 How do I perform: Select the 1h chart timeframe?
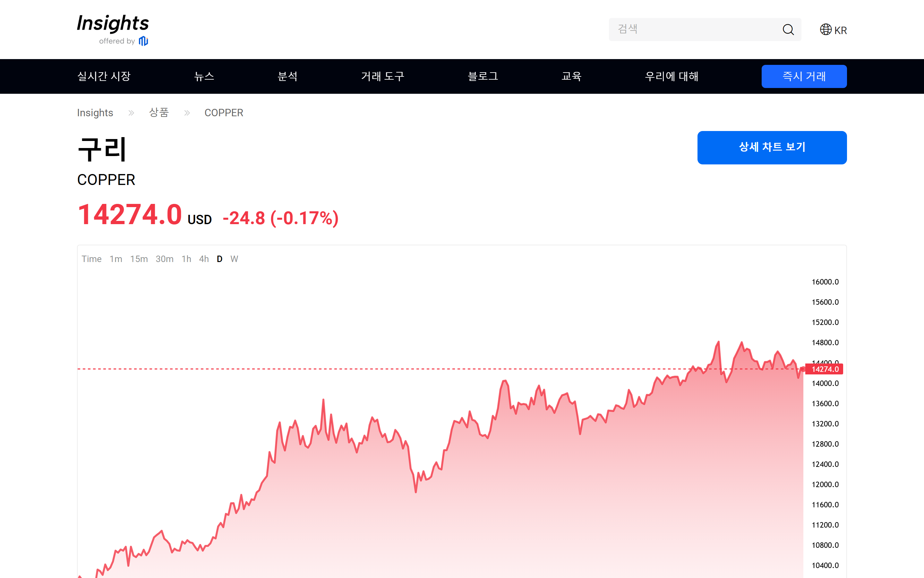pos(186,259)
